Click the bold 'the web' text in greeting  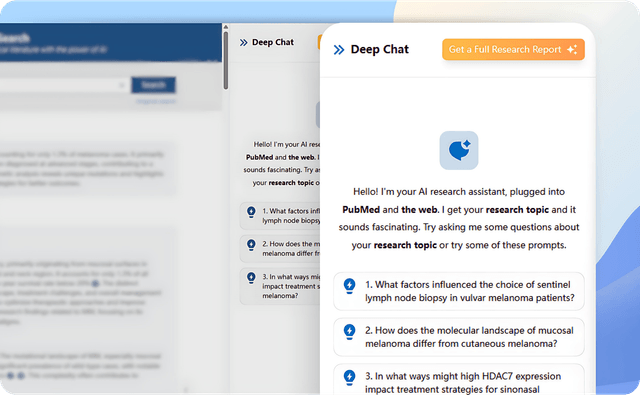[x=419, y=210]
